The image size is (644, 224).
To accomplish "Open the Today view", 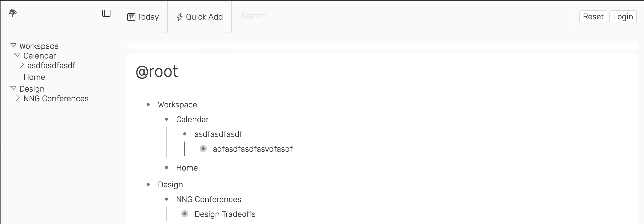I will click(x=143, y=17).
